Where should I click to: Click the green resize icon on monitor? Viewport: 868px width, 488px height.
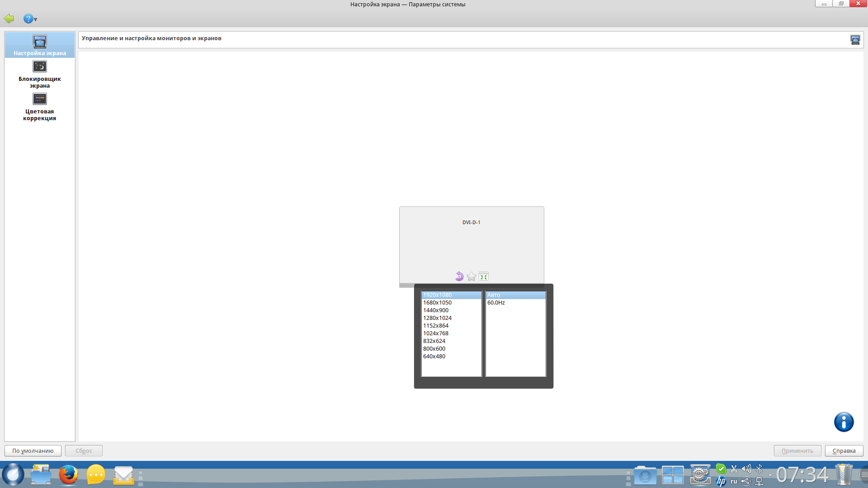[484, 276]
